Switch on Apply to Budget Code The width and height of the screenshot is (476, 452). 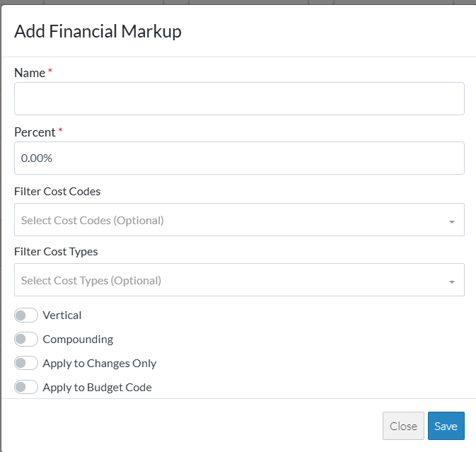tap(26, 388)
